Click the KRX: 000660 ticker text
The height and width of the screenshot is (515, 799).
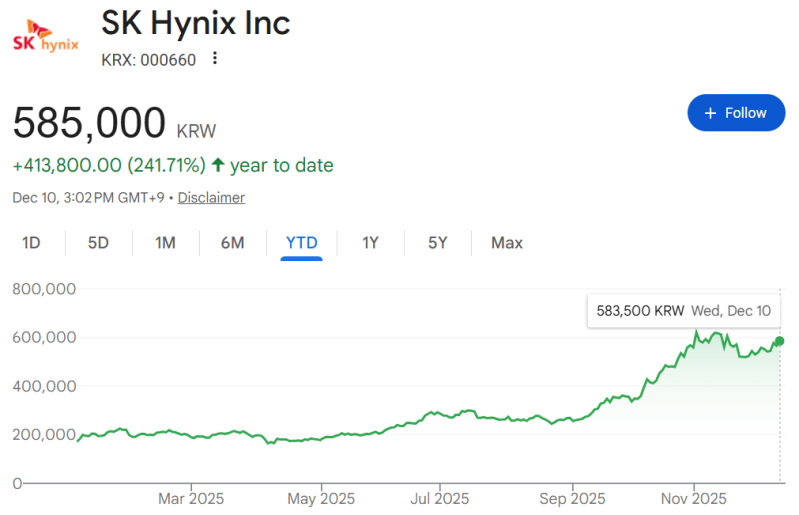(x=149, y=59)
